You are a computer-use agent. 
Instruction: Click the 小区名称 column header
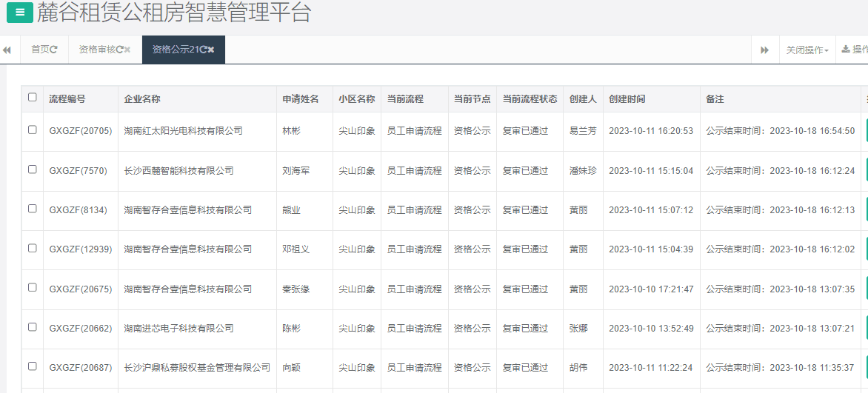[357, 99]
